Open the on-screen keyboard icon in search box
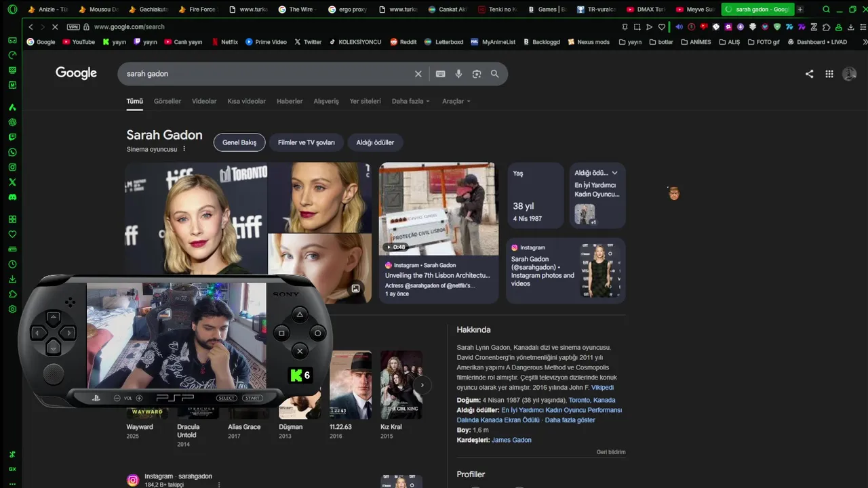Viewport: 868px width, 488px height. [440, 74]
